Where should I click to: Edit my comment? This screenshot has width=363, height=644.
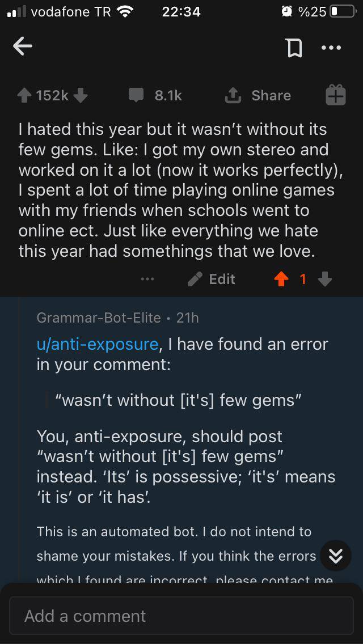click(212, 279)
